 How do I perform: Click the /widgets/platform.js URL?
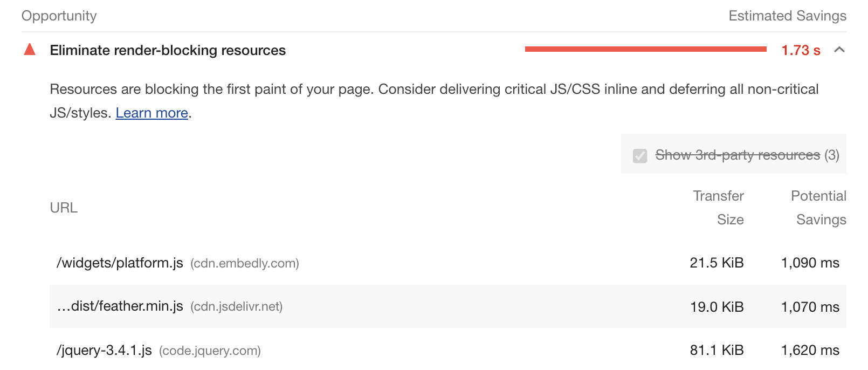coord(120,263)
